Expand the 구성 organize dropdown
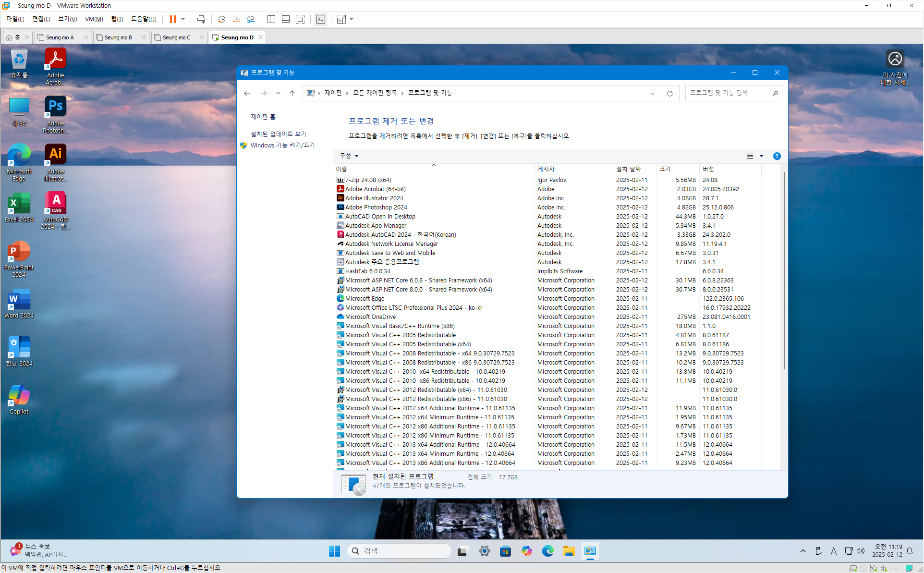The height and width of the screenshot is (573, 924). (x=349, y=156)
